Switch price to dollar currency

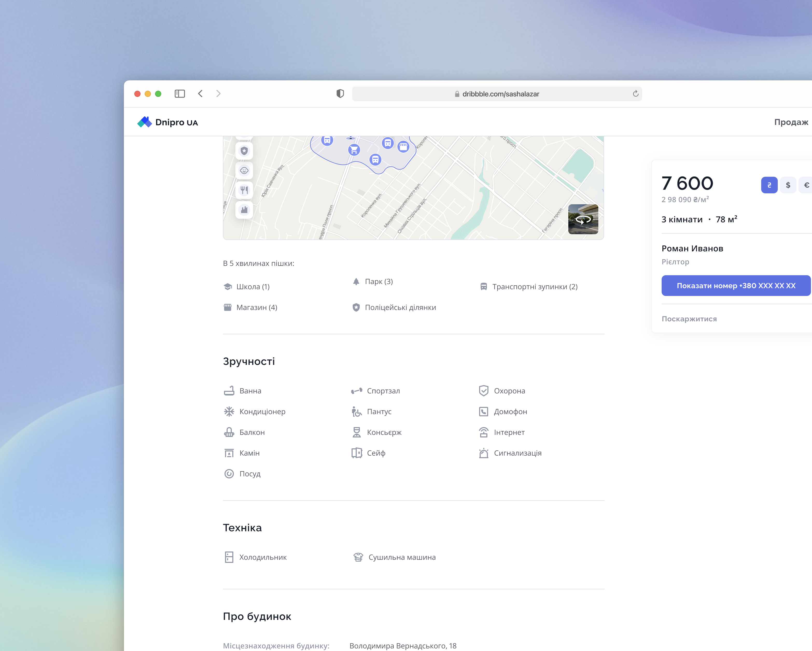(788, 185)
